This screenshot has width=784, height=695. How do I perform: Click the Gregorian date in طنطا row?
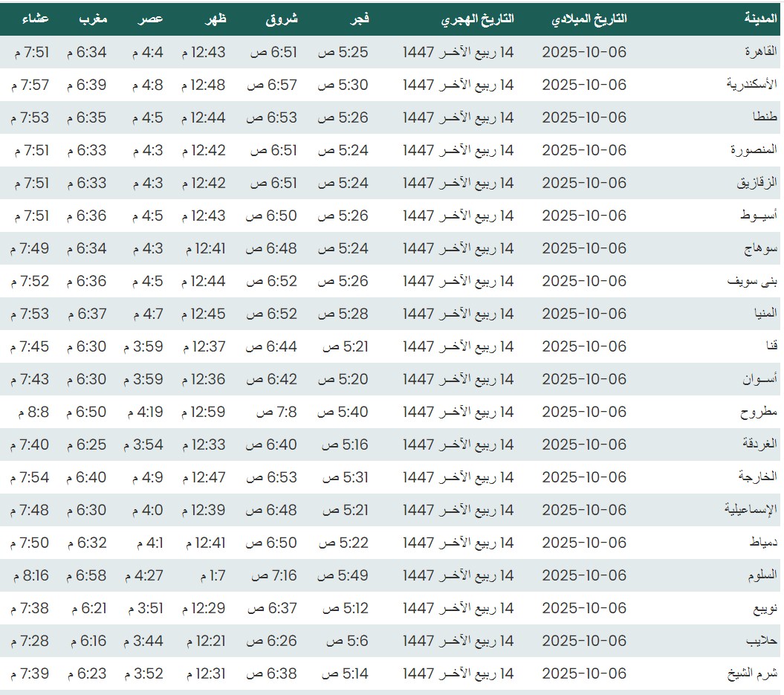[584, 117]
